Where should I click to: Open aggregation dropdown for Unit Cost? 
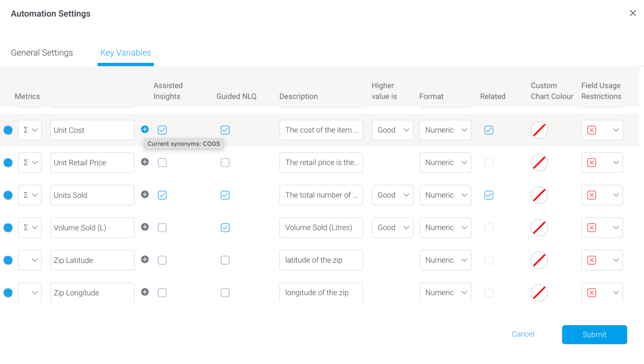(x=30, y=130)
